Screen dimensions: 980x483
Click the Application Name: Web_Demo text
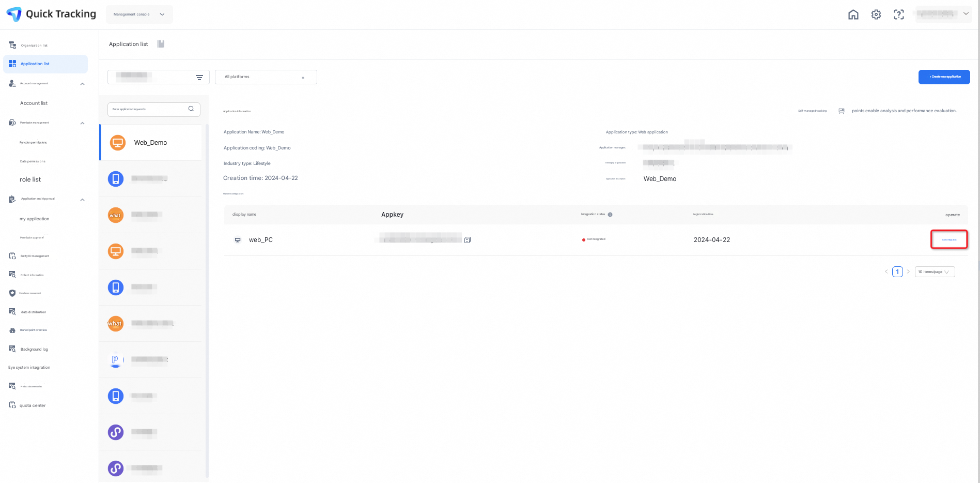(x=254, y=132)
